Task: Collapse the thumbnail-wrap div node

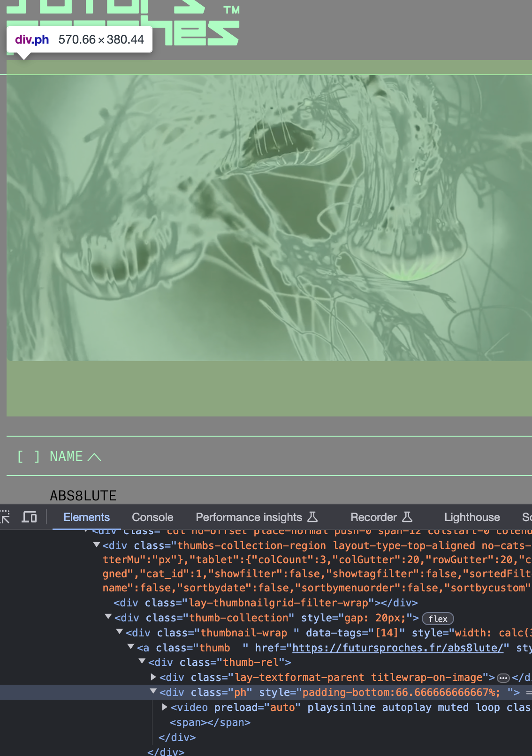Action: pyautogui.click(x=120, y=632)
